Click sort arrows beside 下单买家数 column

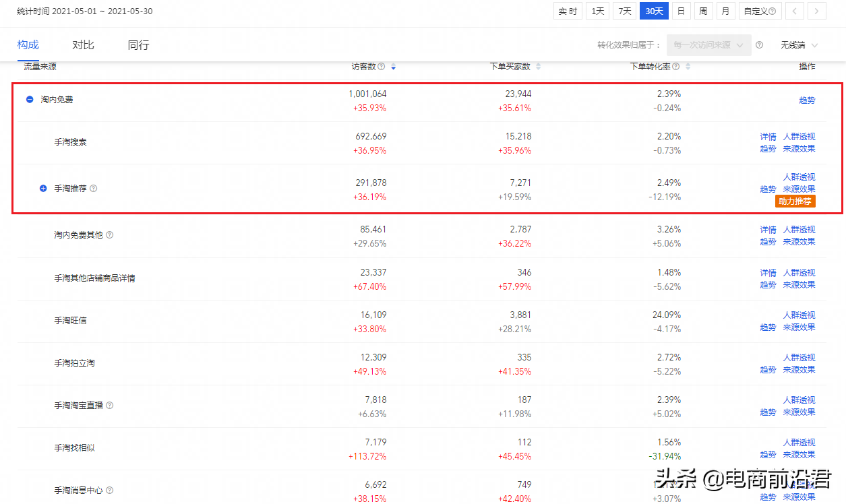538,67
